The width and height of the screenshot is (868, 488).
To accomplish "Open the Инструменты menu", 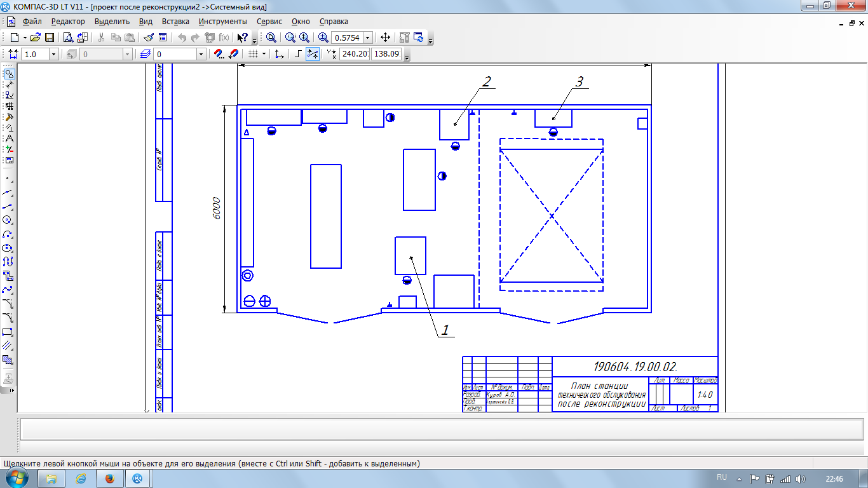I will 222,22.
